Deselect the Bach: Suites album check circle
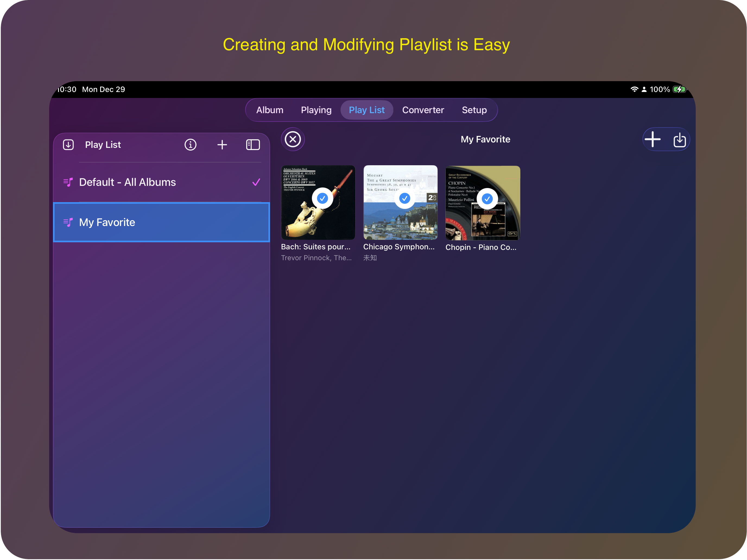This screenshot has height=560, width=747. click(x=322, y=199)
